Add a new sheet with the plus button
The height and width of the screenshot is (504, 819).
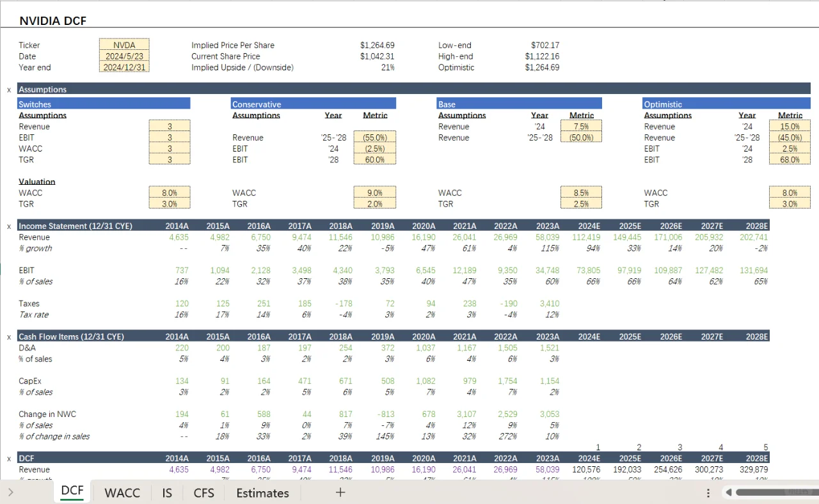click(x=340, y=492)
